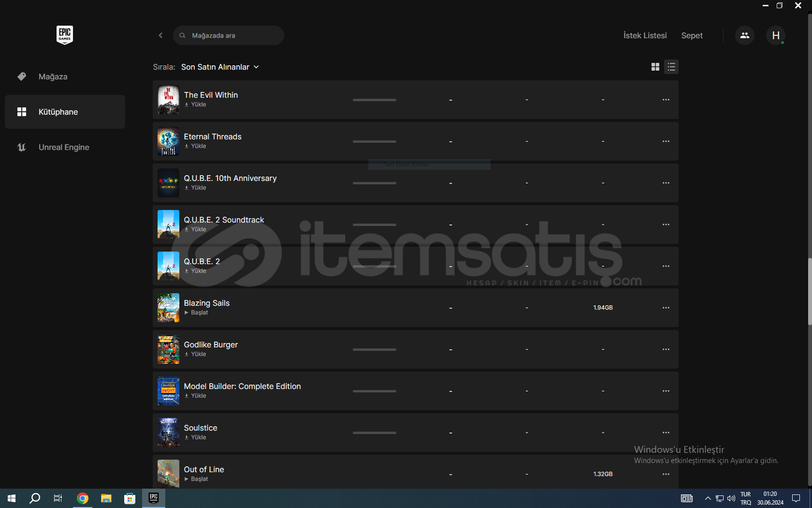Click The Evil Within cover thumbnail
Viewport: 812px width, 508px height.
tap(168, 100)
